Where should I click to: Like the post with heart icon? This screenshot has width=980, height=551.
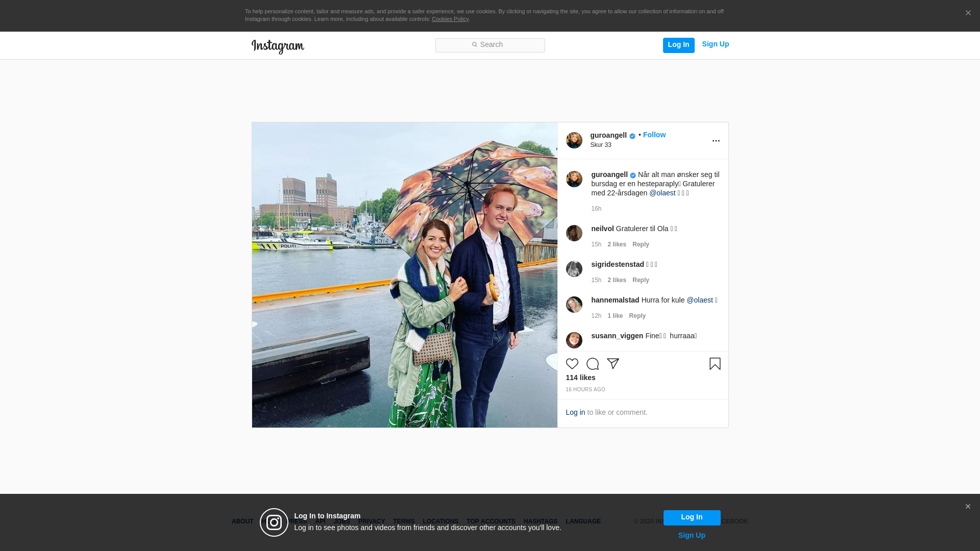click(572, 364)
